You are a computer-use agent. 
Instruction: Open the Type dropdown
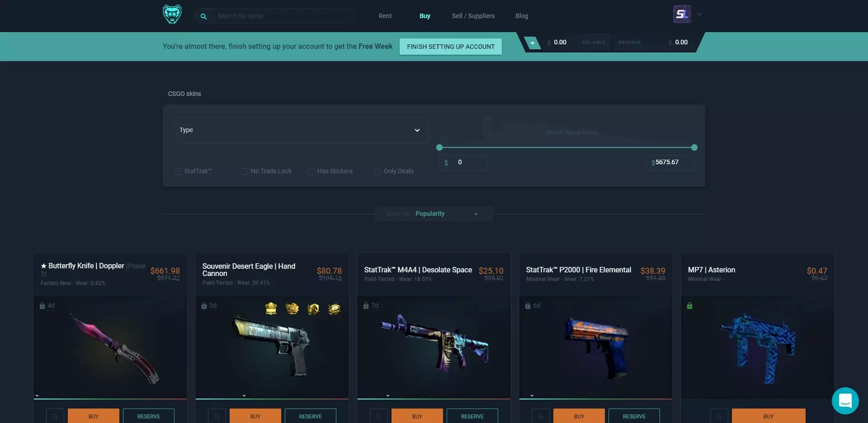301,130
